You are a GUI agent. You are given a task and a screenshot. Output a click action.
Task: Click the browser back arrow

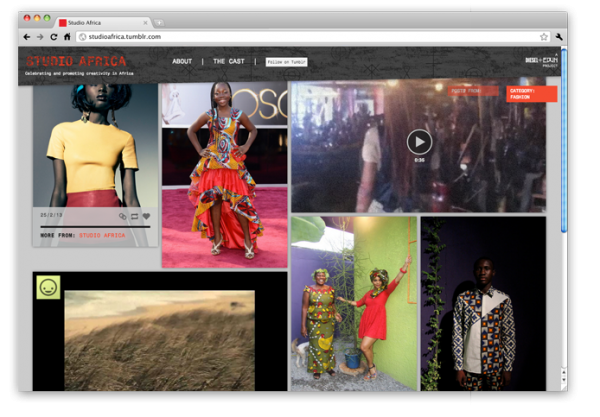tap(27, 36)
